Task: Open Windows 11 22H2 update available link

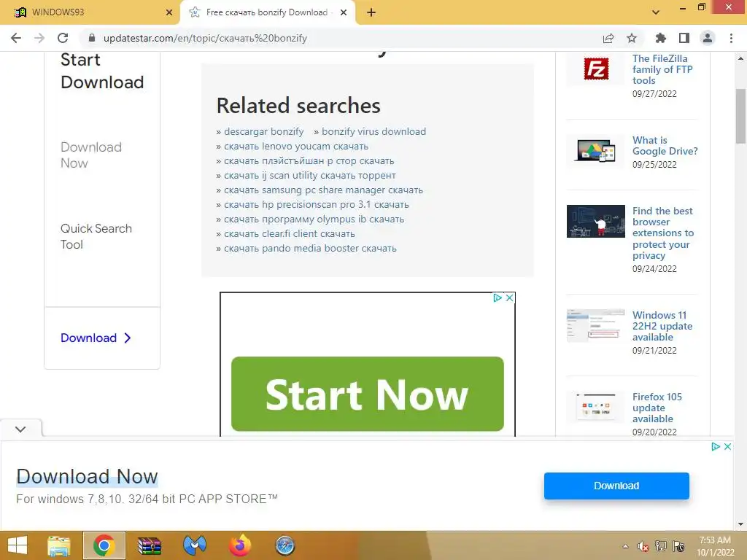Action: tap(662, 326)
